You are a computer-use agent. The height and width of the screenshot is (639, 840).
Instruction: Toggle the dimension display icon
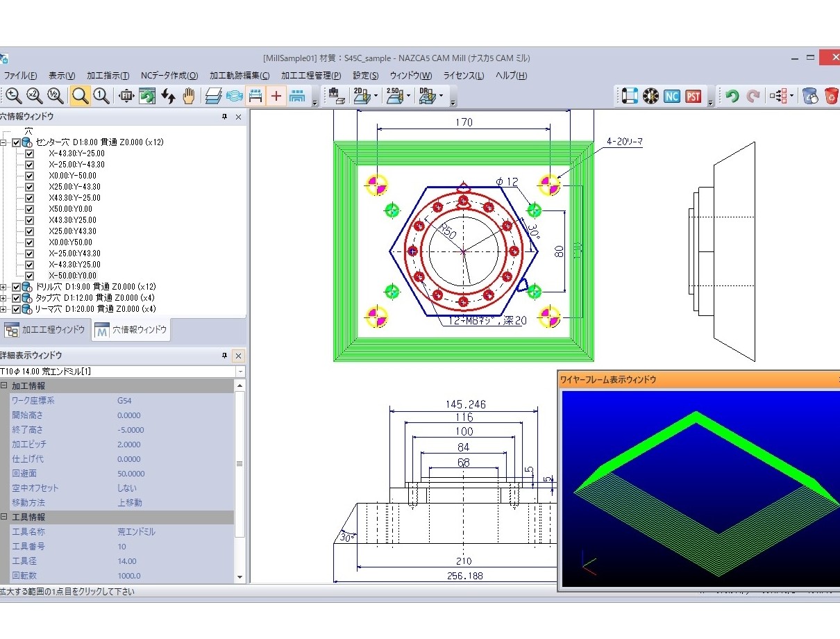click(x=255, y=97)
